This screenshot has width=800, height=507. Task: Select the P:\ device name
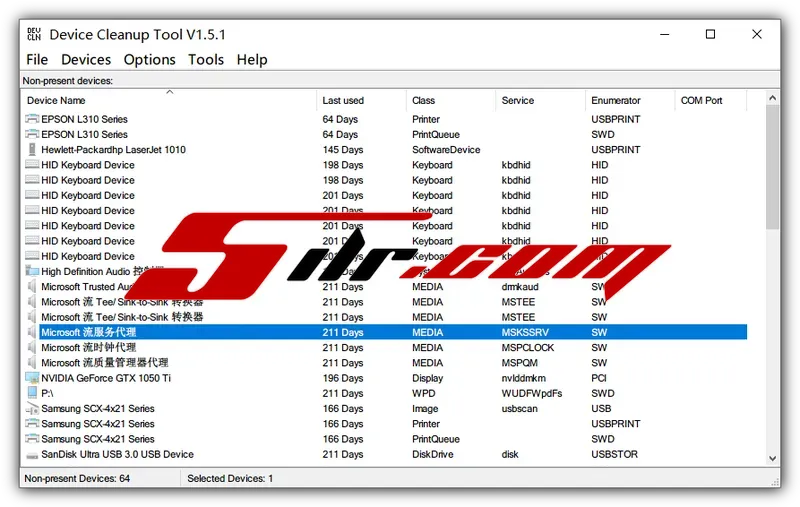pyautogui.click(x=47, y=393)
